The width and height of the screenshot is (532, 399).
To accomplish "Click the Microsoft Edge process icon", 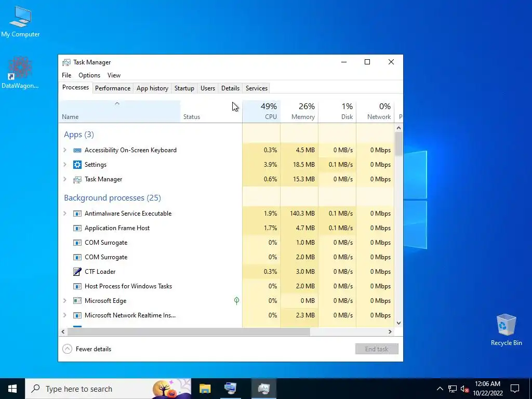I will pyautogui.click(x=77, y=301).
